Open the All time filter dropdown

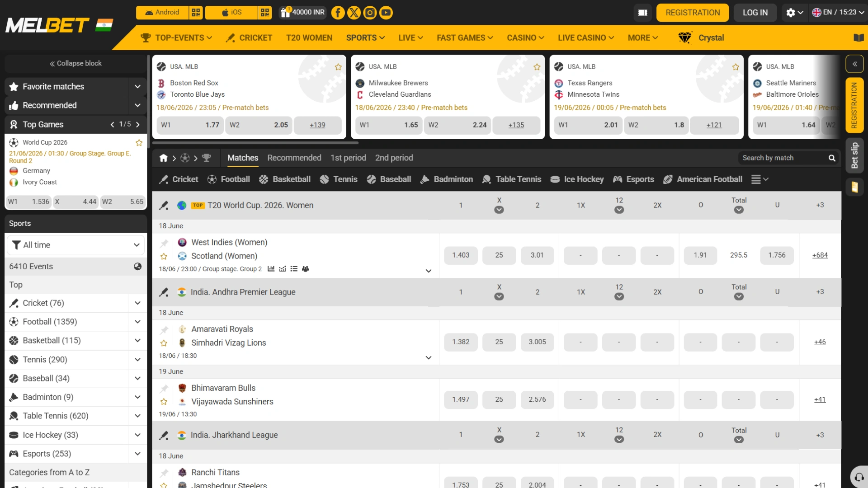(75, 245)
